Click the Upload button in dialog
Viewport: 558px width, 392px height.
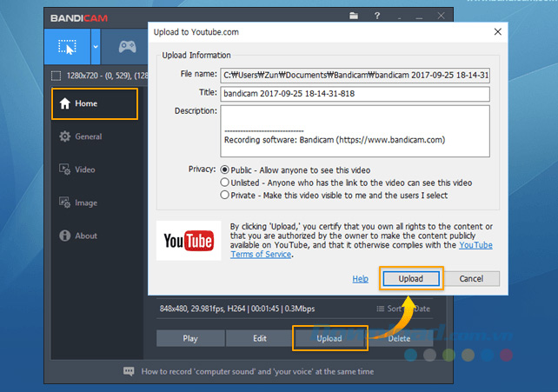pos(411,278)
